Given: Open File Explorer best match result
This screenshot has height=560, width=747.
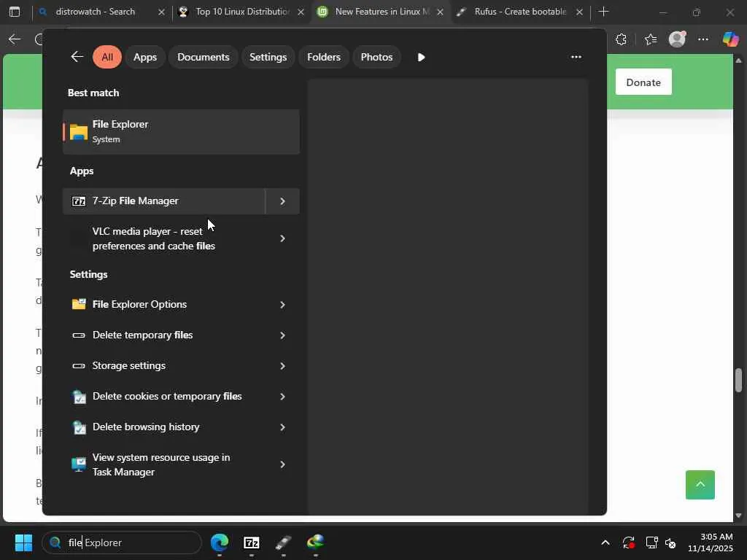Looking at the screenshot, I should 181,132.
